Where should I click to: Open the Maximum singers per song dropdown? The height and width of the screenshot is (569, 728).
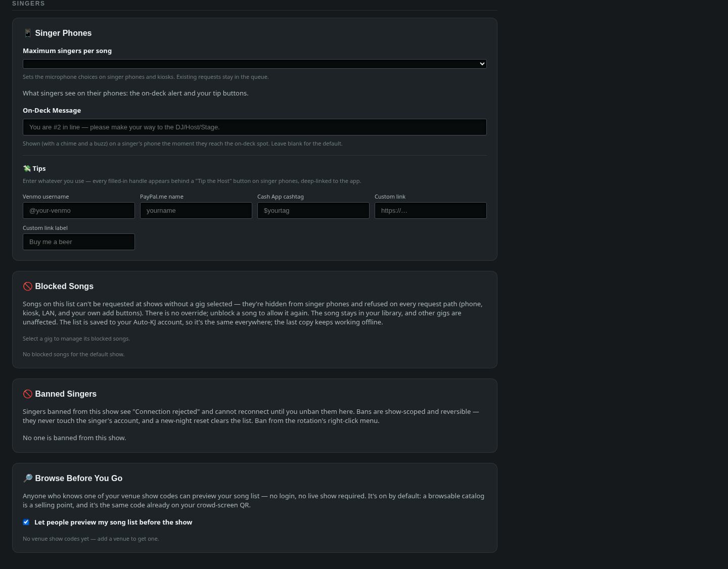pos(255,64)
